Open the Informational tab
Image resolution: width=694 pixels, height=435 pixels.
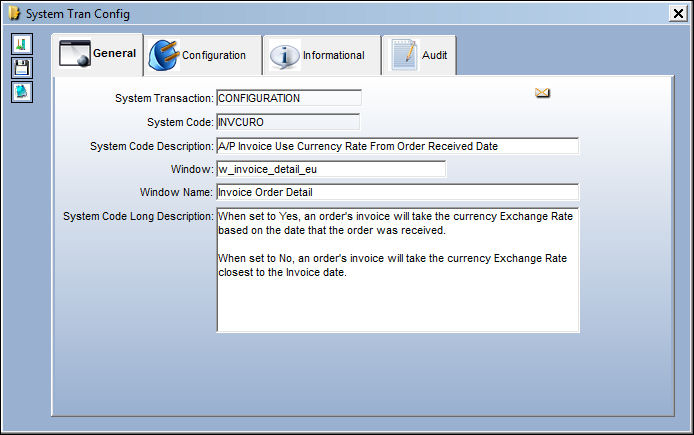[x=322, y=55]
